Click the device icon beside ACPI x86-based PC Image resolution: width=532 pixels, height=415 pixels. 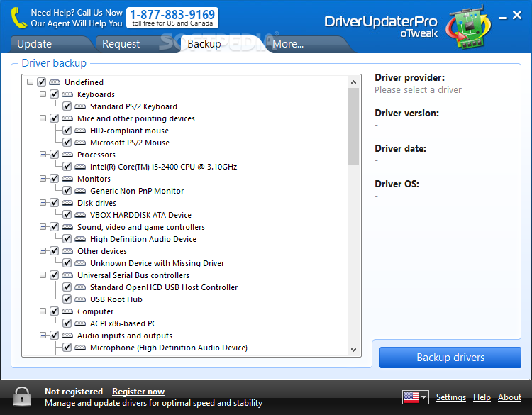[x=80, y=323]
